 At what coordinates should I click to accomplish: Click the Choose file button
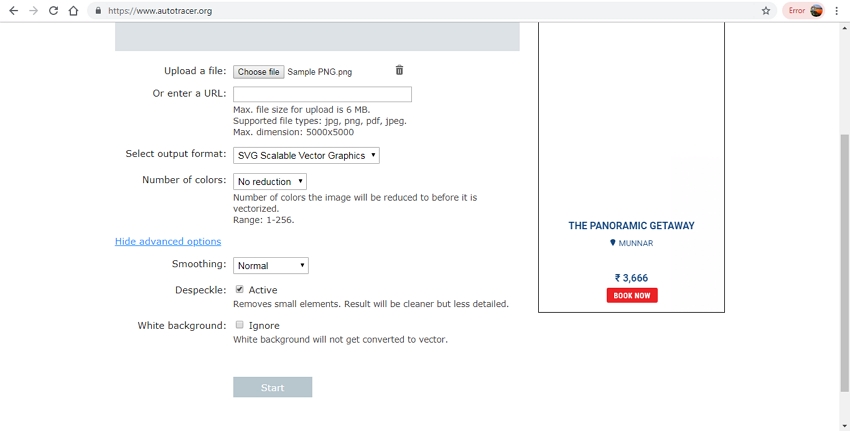click(259, 72)
